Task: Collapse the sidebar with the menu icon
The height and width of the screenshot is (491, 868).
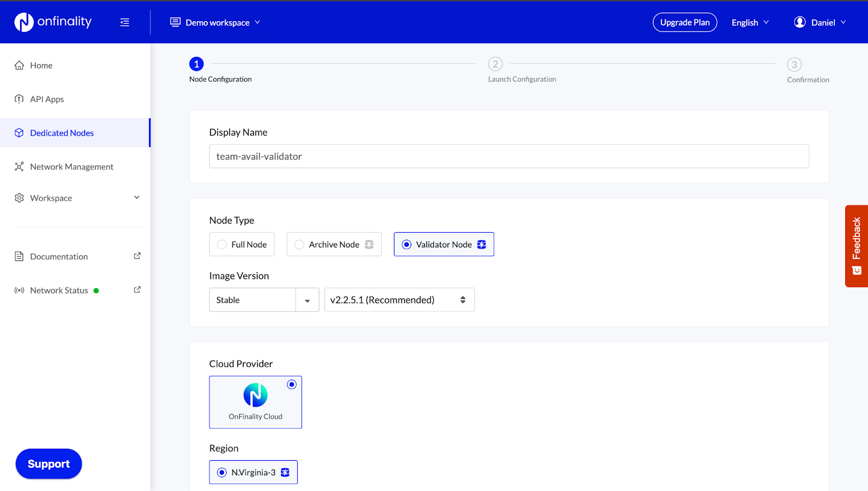Action: pos(125,22)
